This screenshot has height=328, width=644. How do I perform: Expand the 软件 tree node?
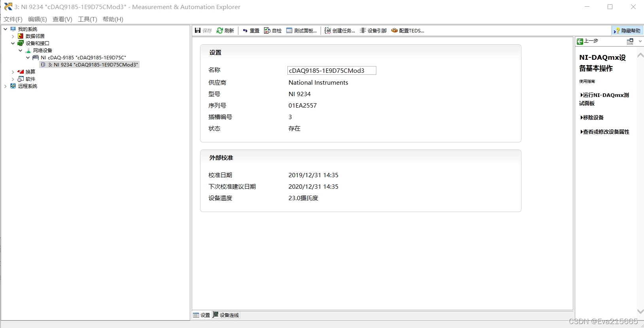tap(13, 79)
